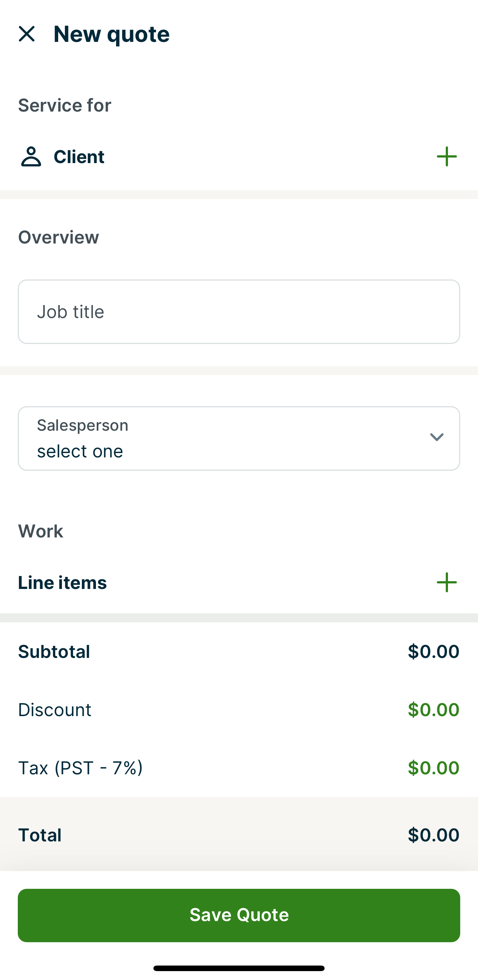Select the Client label
This screenshot has width=478, height=980.
[79, 157]
